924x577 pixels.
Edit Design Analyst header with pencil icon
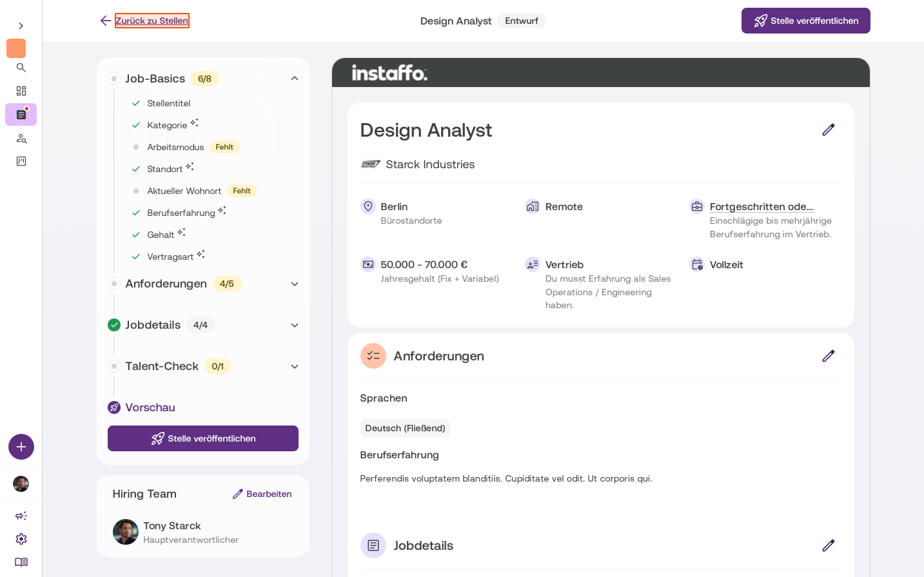829,130
